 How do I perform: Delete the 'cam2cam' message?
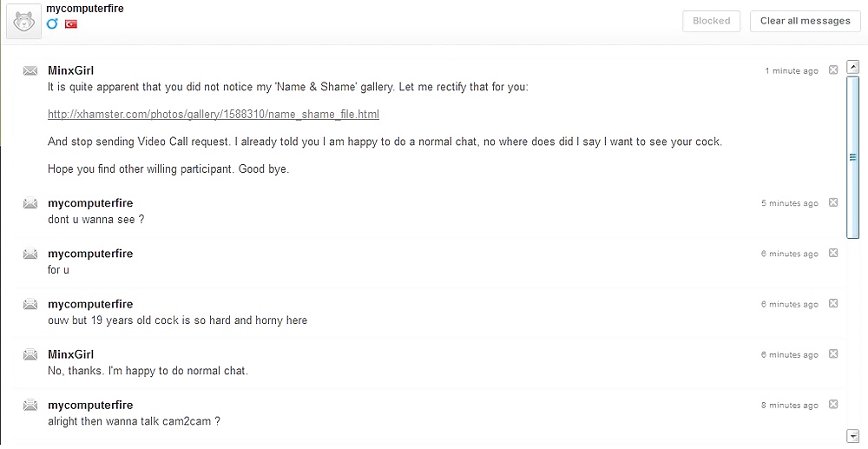[833, 404]
